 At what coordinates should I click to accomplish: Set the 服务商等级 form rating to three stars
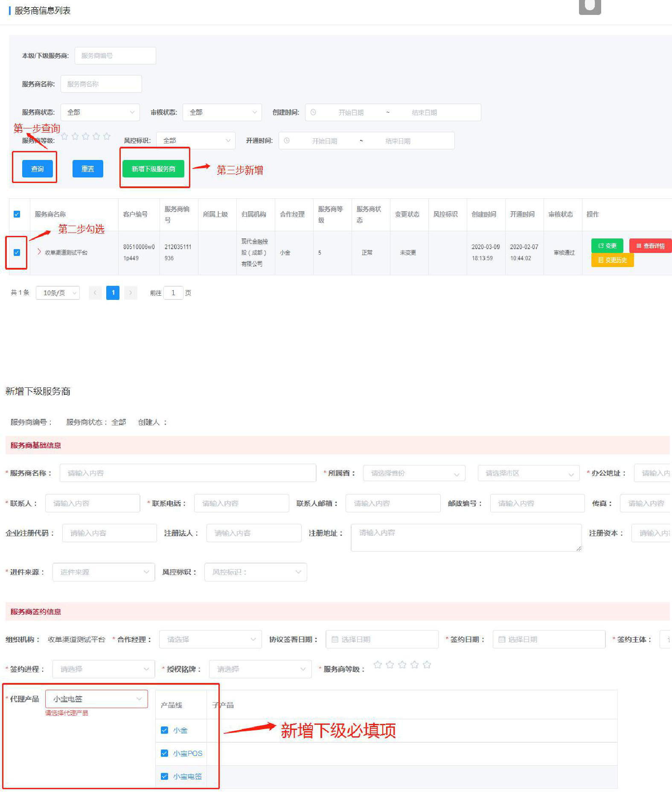coord(402,665)
